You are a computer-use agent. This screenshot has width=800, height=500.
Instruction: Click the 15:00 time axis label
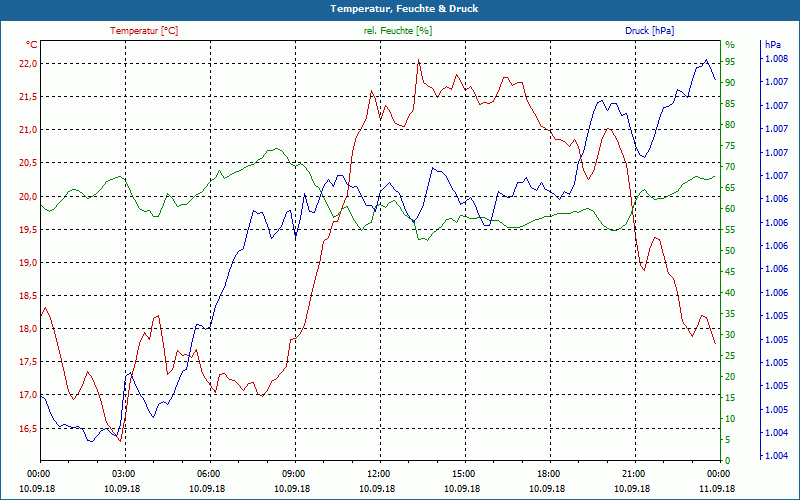465,473
